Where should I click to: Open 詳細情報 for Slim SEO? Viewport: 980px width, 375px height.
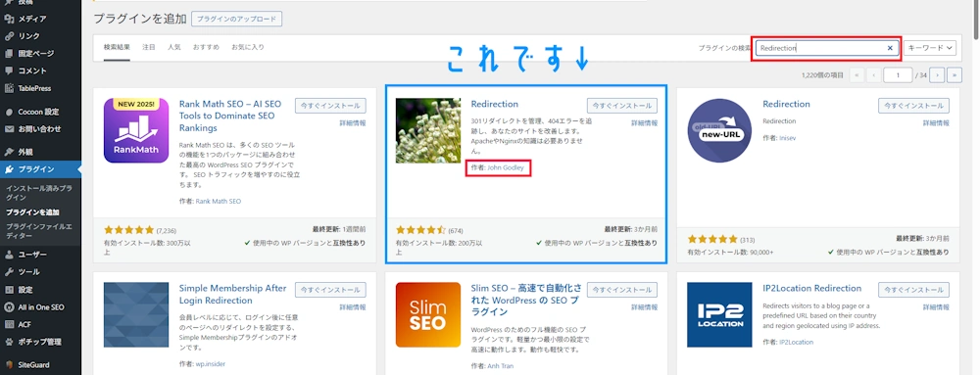tap(645, 307)
